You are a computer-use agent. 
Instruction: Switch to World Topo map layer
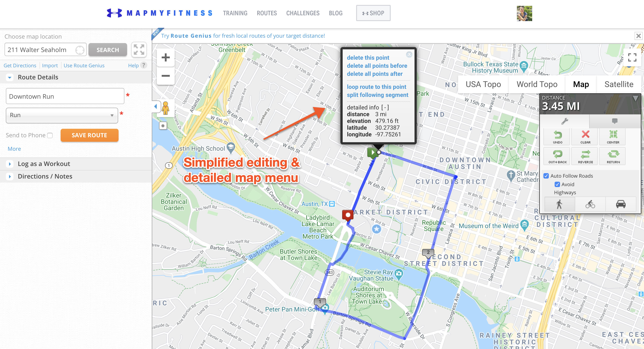pos(537,84)
